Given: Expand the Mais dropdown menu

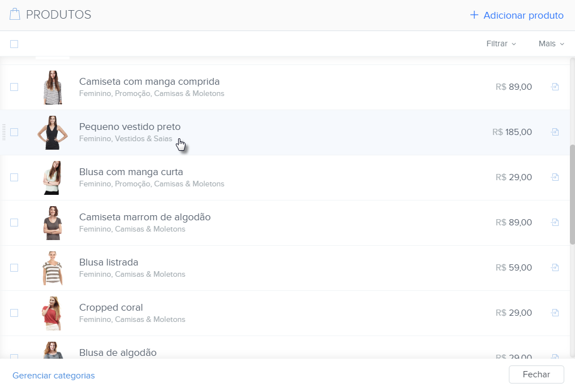Looking at the screenshot, I should click(551, 44).
